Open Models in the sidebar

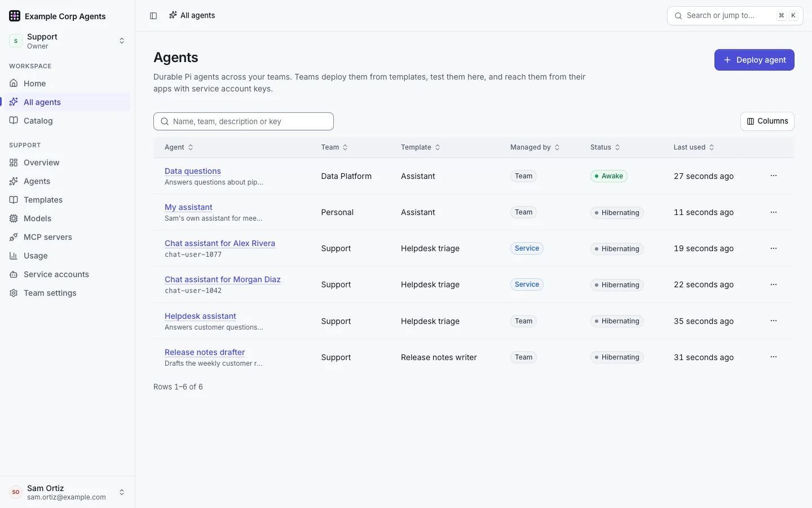[x=68, y=218]
